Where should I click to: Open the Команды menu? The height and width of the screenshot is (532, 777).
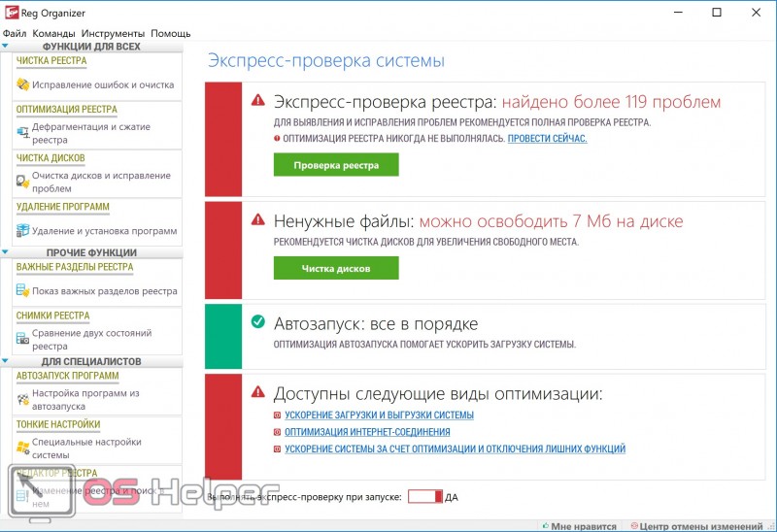(x=53, y=33)
